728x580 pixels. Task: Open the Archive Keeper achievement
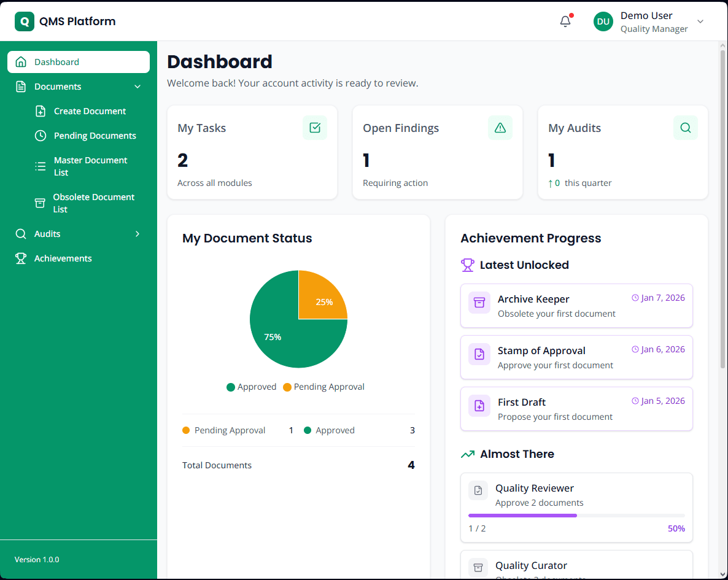(x=576, y=306)
